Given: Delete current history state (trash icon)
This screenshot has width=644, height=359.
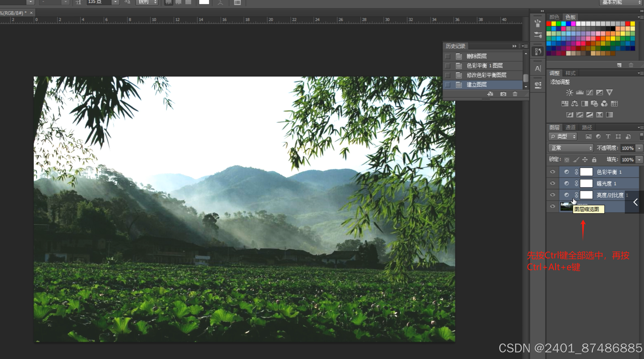Looking at the screenshot, I should (515, 94).
